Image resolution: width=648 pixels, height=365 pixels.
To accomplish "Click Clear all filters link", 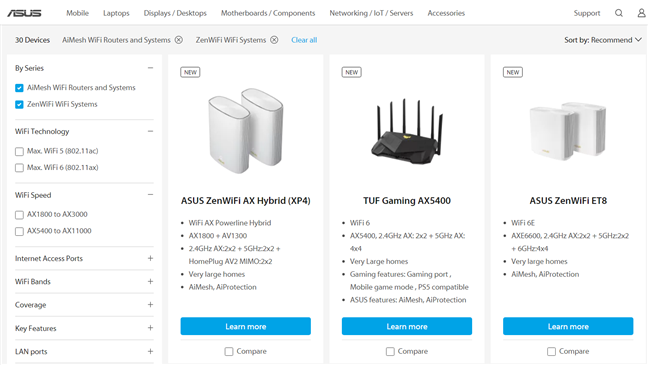I will (x=304, y=40).
